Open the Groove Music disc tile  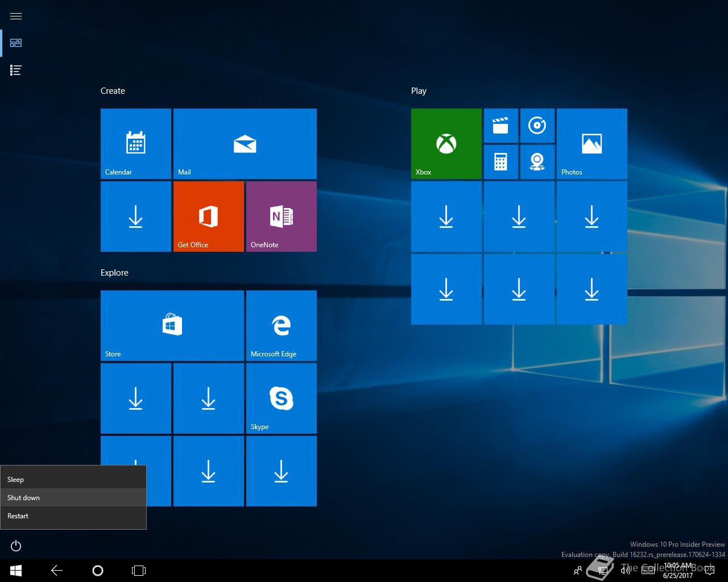pos(537,126)
